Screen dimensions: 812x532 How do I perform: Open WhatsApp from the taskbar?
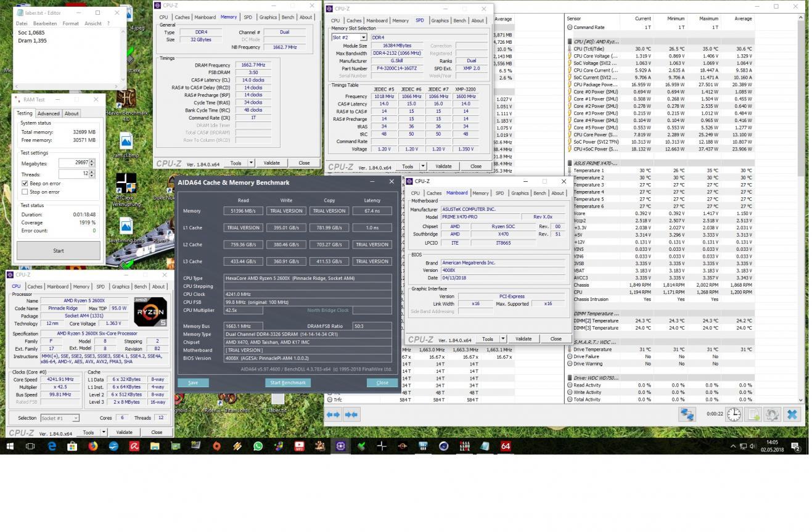click(x=258, y=446)
